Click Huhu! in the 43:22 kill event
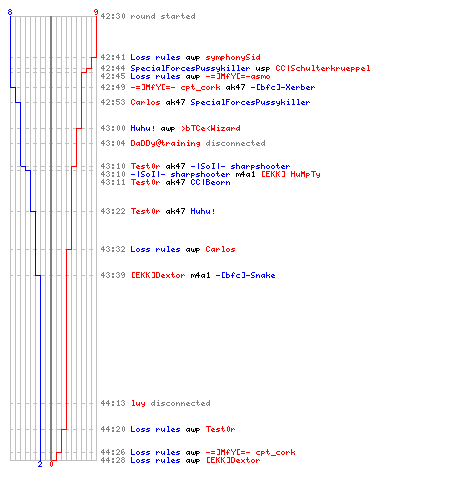The height and width of the screenshot is (500, 450). pos(203,211)
